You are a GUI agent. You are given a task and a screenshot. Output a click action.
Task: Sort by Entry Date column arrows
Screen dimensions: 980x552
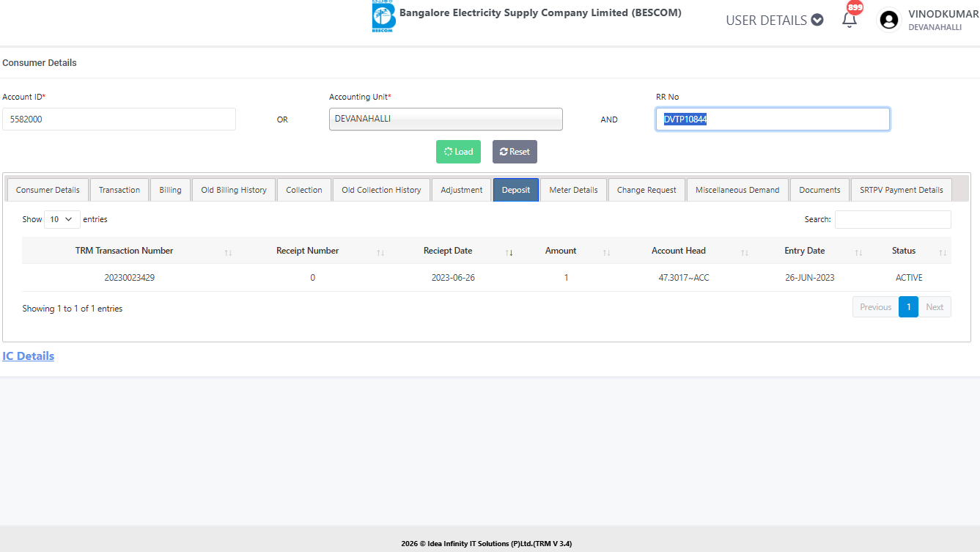pyautogui.click(x=858, y=252)
